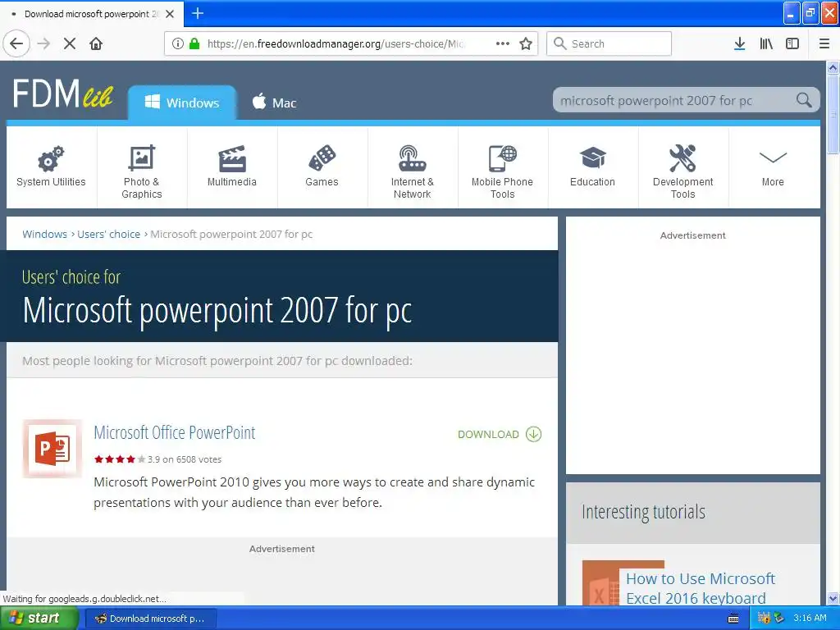
Task: Open the Microsoft Office PowerPoint title link
Action: pyautogui.click(x=175, y=433)
